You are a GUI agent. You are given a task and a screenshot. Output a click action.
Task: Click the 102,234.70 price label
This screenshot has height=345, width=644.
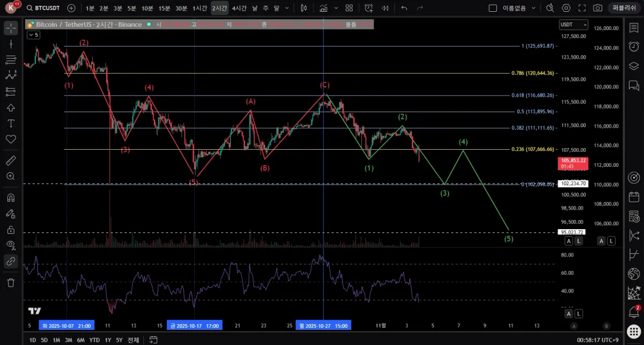(x=573, y=183)
